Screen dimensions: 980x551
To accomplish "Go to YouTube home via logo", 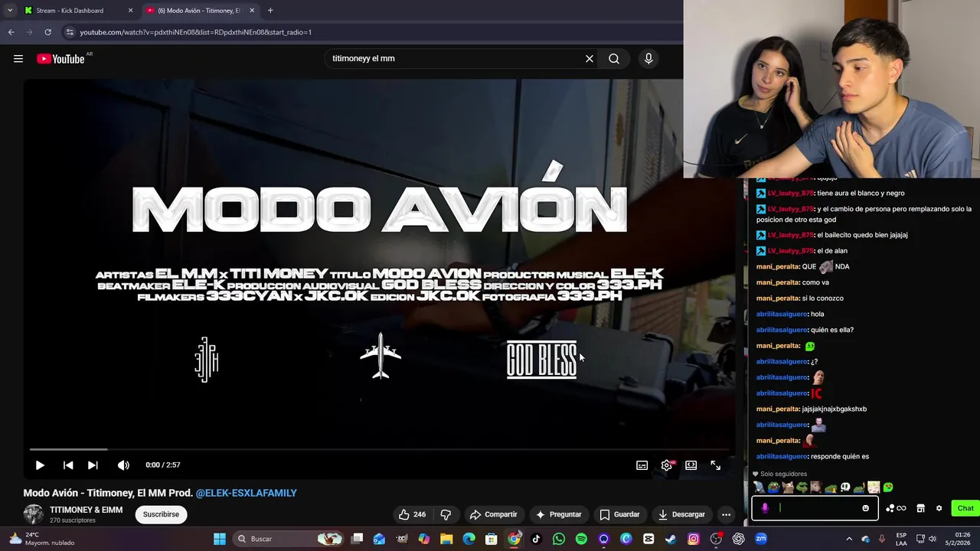I will pos(60,59).
